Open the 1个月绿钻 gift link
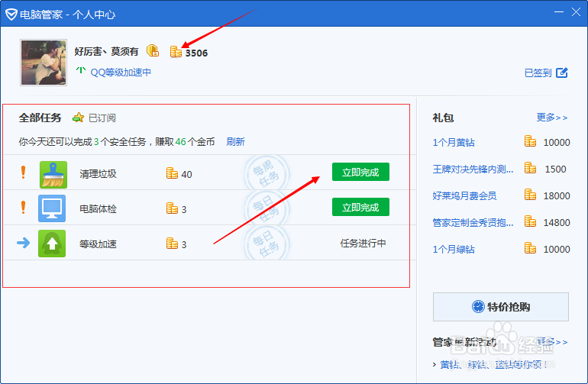588x384 pixels. (x=454, y=250)
